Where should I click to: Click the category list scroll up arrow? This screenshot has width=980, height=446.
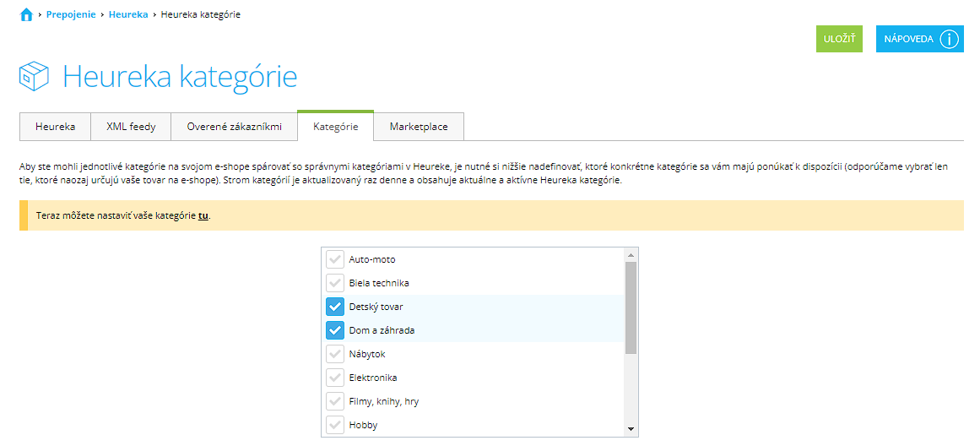631,255
